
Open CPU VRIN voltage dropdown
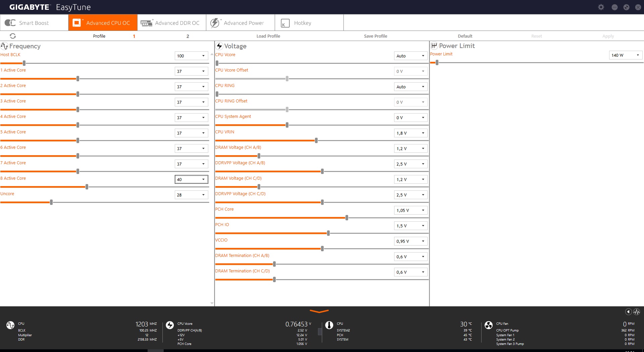click(x=411, y=133)
